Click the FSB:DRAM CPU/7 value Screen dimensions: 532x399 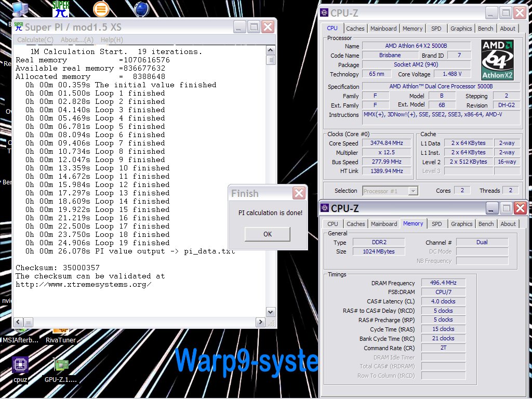[x=443, y=292]
